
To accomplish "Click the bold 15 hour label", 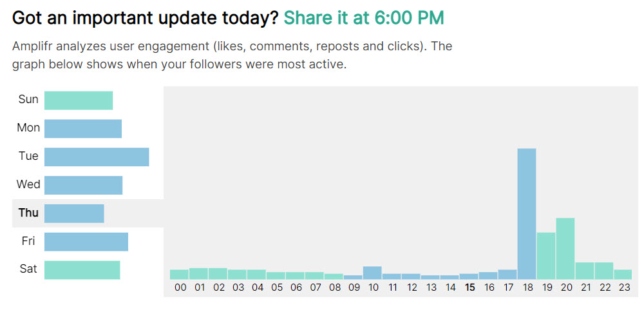I will [x=469, y=287].
